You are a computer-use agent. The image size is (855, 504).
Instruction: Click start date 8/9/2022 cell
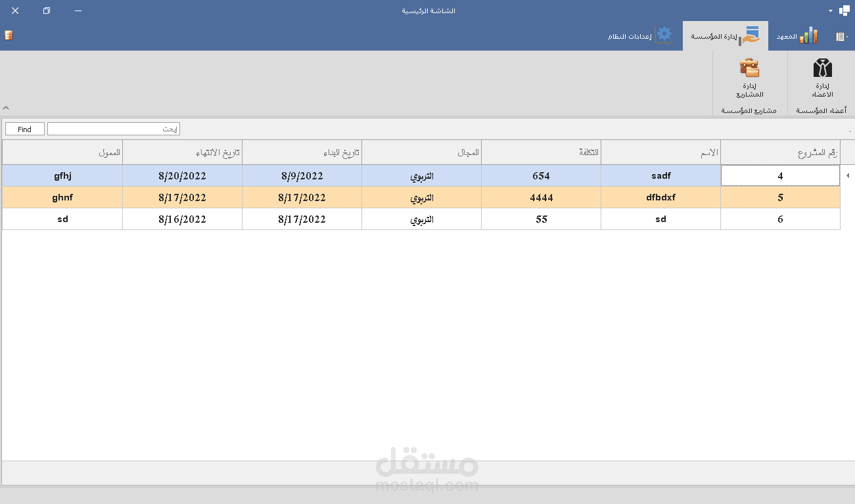tap(302, 176)
